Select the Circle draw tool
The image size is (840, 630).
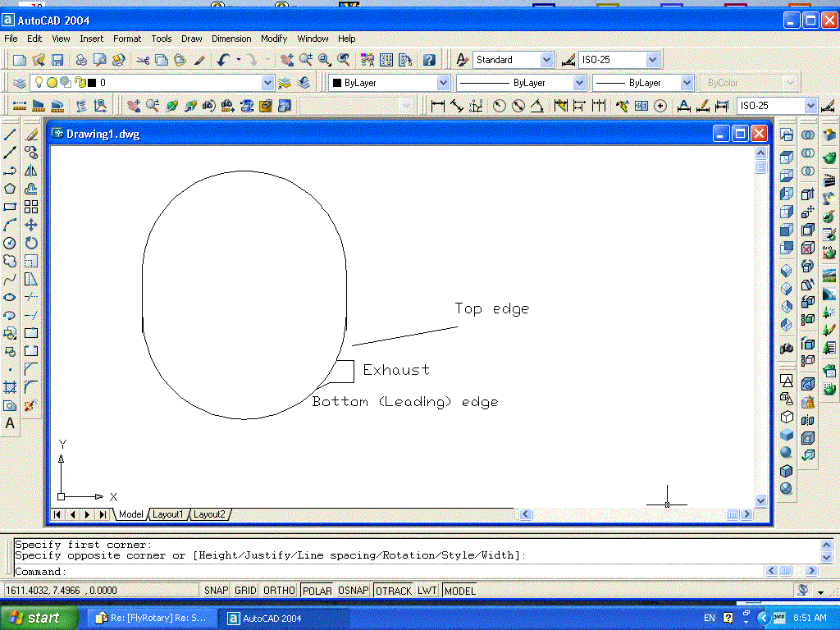pyautogui.click(x=10, y=243)
